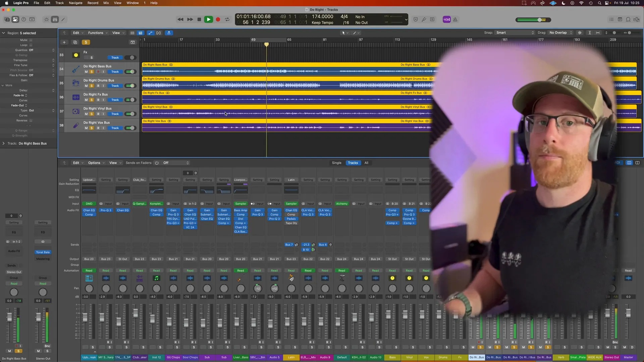
Task: Open macOS Spotlight search icon
Action: (x=599, y=3)
